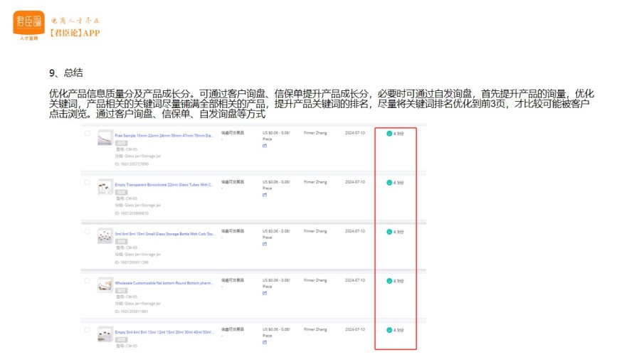Click the Empty 5ml 6ml 8ml product thumbnail
644x362 pixels.
(x=105, y=334)
